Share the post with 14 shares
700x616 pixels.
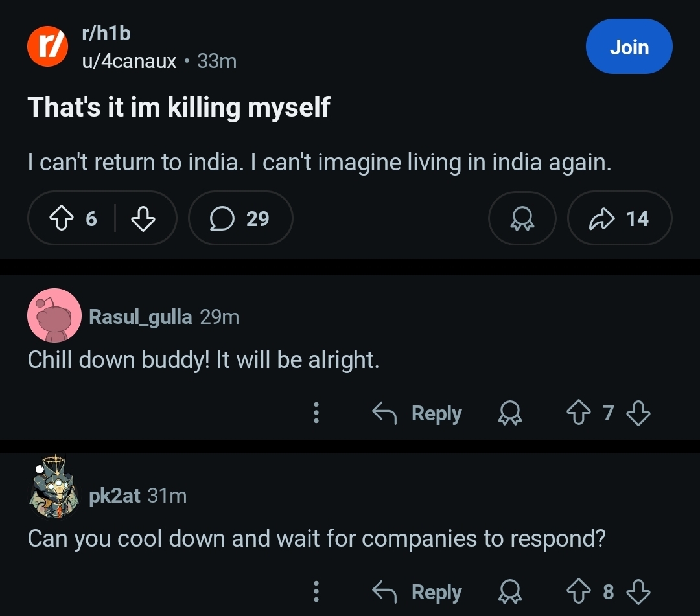[620, 218]
